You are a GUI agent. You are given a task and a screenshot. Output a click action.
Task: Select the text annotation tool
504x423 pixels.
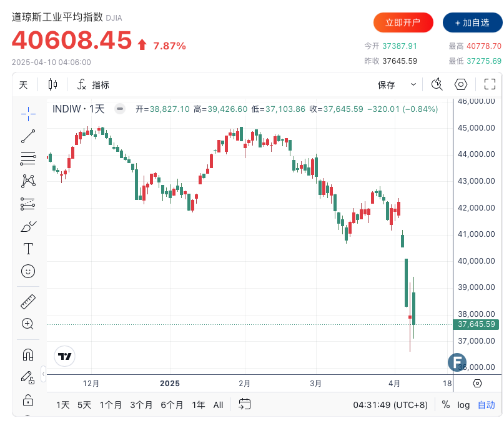[28, 249]
